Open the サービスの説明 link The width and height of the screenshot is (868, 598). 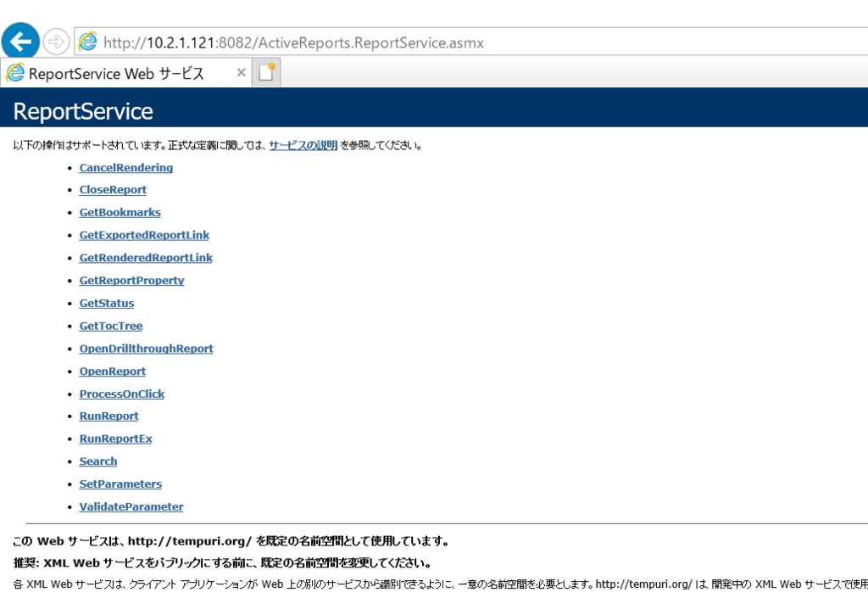tap(303, 146)
